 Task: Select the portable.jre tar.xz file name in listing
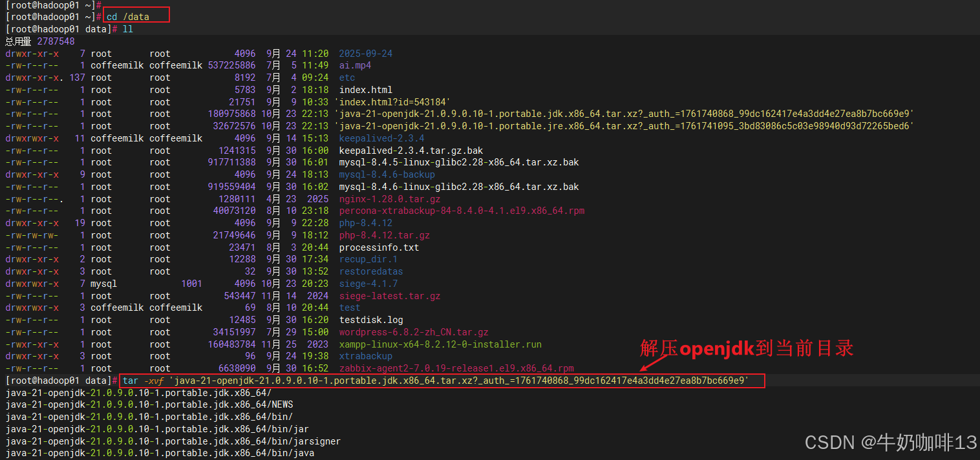coord(624,126)
